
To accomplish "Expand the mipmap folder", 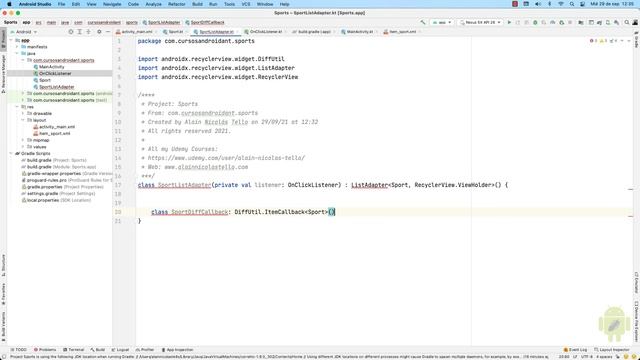I will tap(23, 140).
